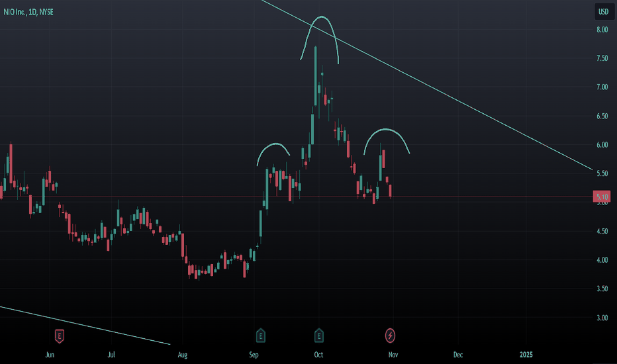Open the USD currency selector
This screenshot has height=364, width=617.
[x=603, y=12]
